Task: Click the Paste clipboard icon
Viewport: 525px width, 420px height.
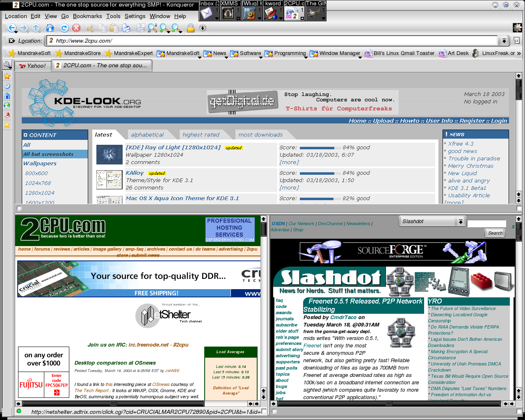Action: pyautogui.click(x=114, y=28)
